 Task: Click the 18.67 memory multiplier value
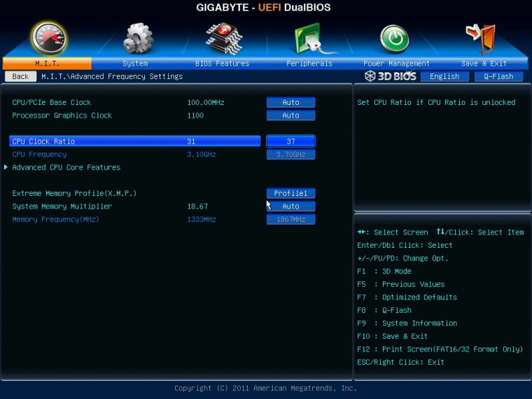pos(197,206)
